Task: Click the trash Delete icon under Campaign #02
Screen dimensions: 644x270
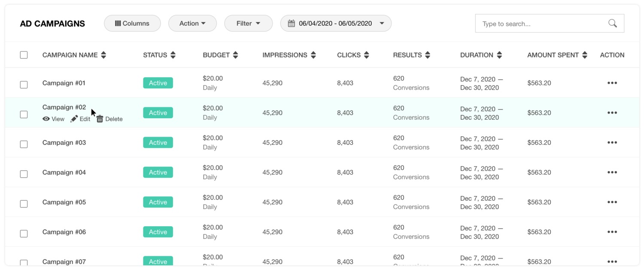Action: pyautogui.click(x=100, y=119)
